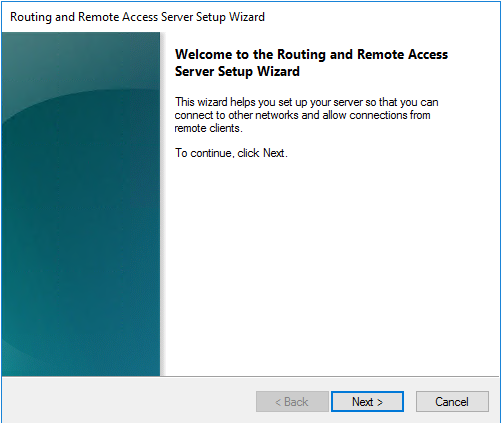Click the 'Server Setup Wizard' bold heading line

pyautogui.click(x=237, y=71)
